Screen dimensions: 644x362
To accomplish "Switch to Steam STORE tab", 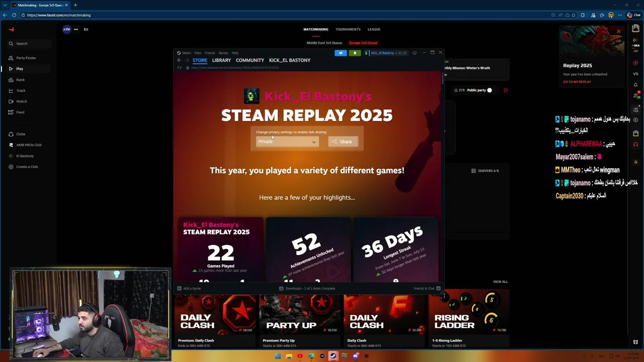I will [200, 60].
